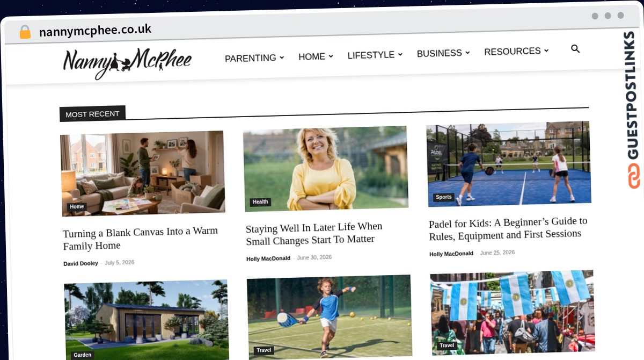Image resolution: width=644 pixels, height=360 pixels.
Task: View Holly MacDonald under Staying Well article
Action: [268, 259]
